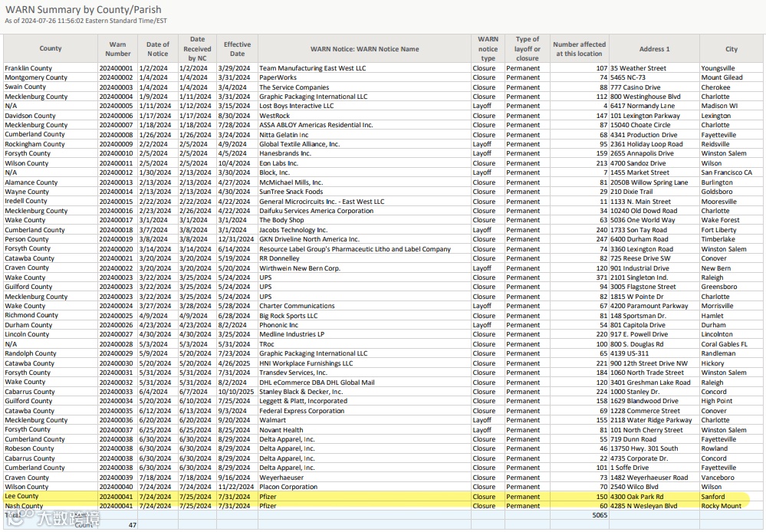
Task: Click the TRoc notice name
Action: click(266, 344)
